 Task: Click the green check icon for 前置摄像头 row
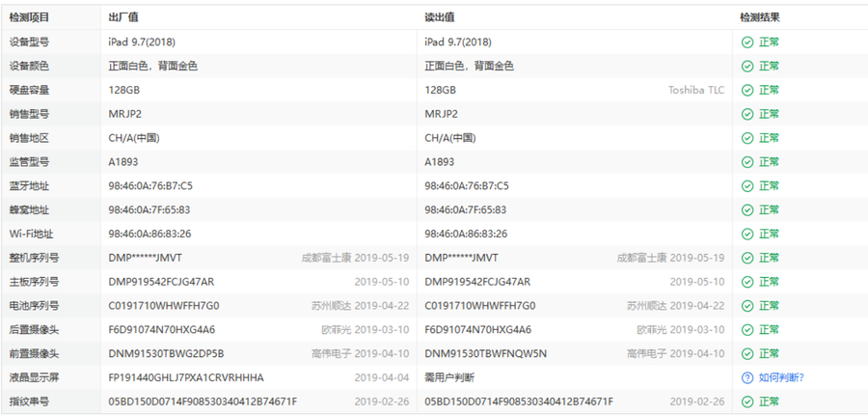click(x=747, y=353)
